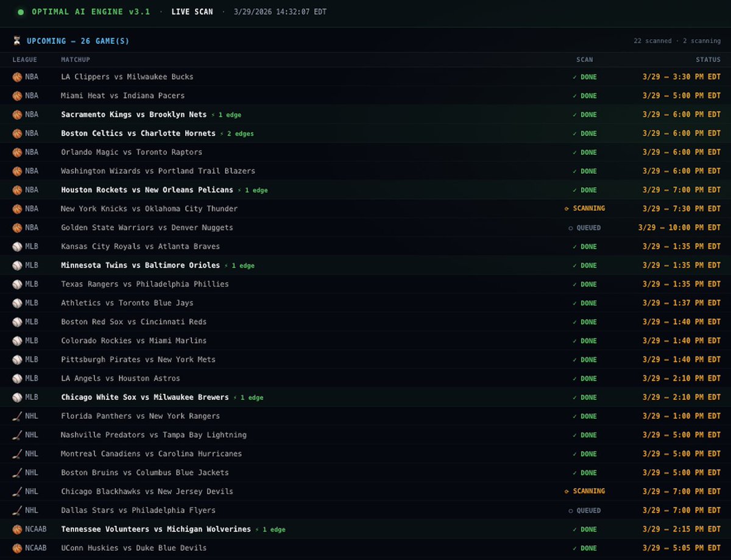The image size is (731, 560).
Task: Click baseball icon in Texas Rangers row
Action: coord(17,285)
